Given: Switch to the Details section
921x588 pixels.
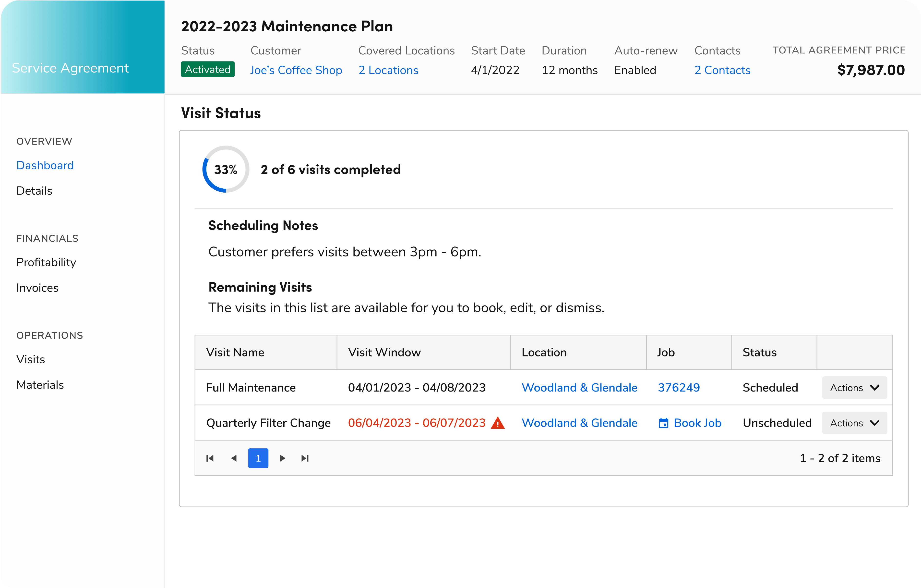Looking at the screenshot, I should (34, 190).
